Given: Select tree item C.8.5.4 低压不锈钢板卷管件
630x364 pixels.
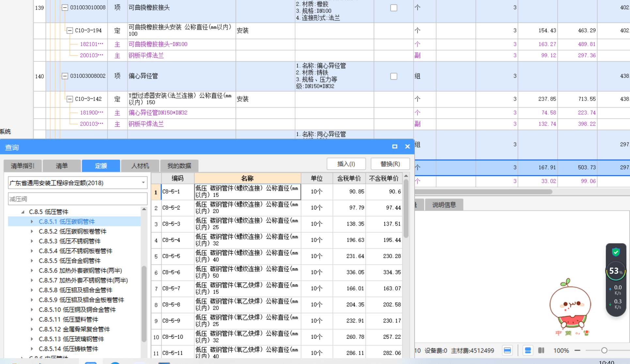Looking at the screenshot, I should pyautogui.click(x=75, y=251).
